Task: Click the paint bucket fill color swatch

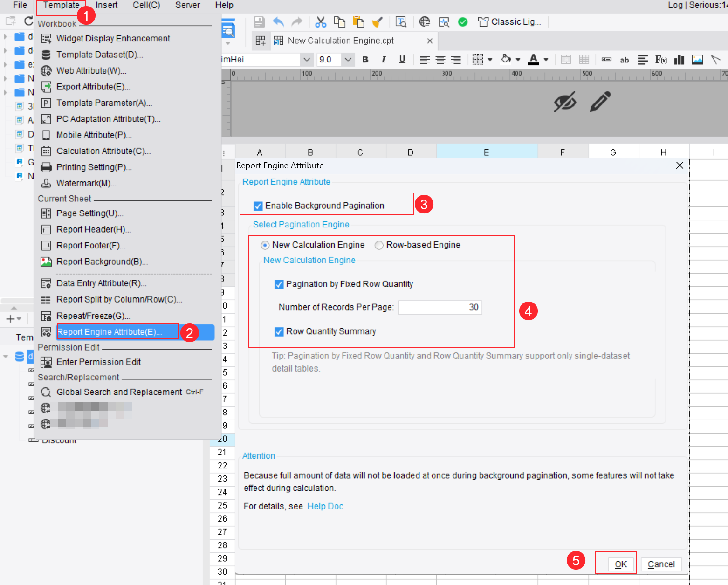Action: pos(506,59)
